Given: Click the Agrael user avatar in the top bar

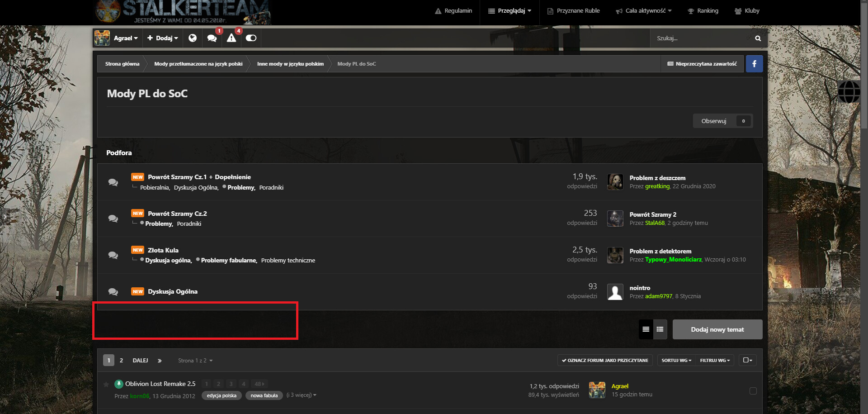Looking at the screenshot, I should point(102,38).
